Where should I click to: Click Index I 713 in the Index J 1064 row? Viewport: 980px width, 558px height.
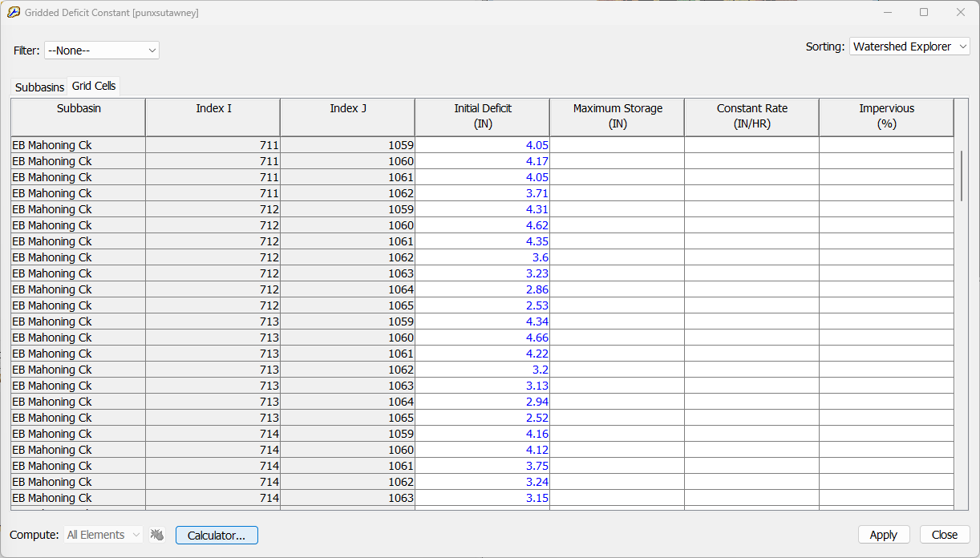coord(213,402)
